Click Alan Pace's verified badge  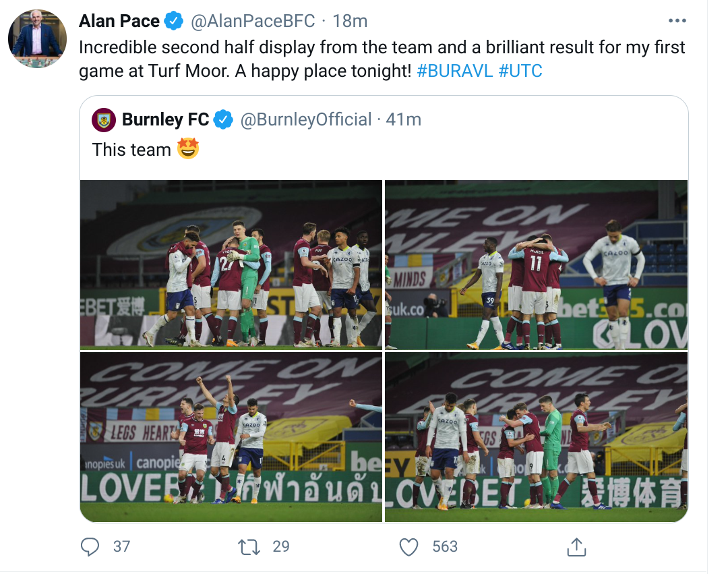click(175, 21)
